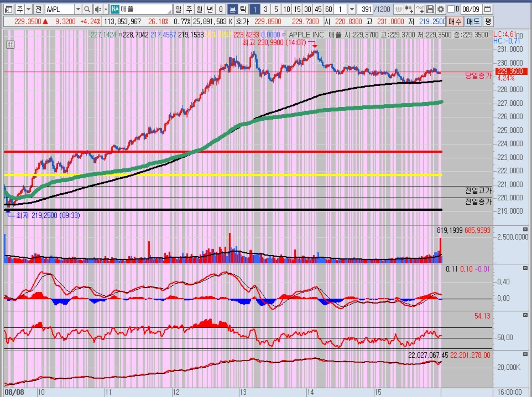Open the sound alert options dropdown
532x397 pixels.
click(x=106, y=9)
